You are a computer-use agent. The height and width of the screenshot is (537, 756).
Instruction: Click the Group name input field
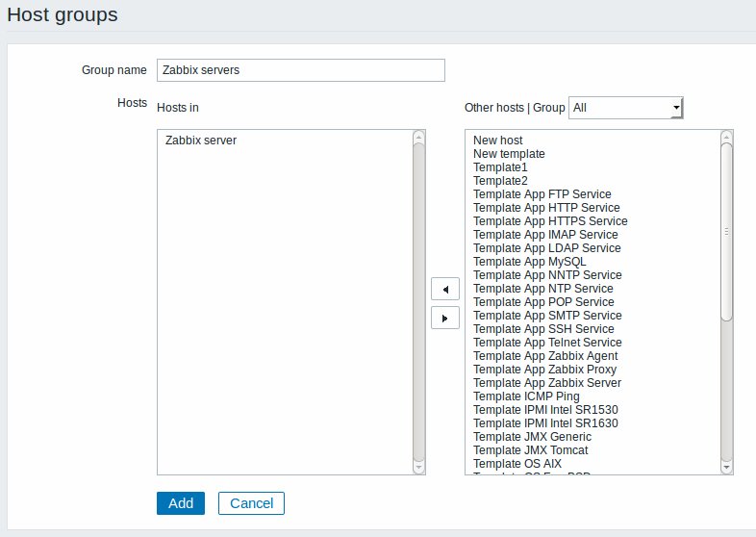point(301,70)
